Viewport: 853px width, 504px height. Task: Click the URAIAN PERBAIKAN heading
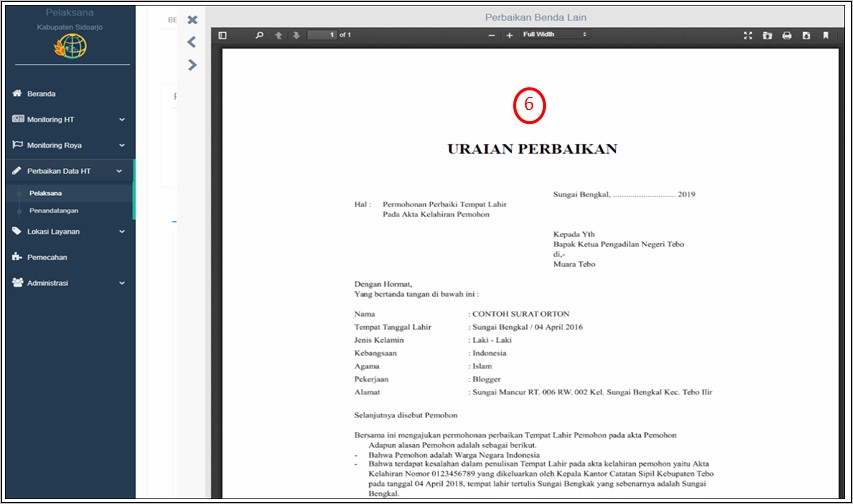click(x=532, y=149)
